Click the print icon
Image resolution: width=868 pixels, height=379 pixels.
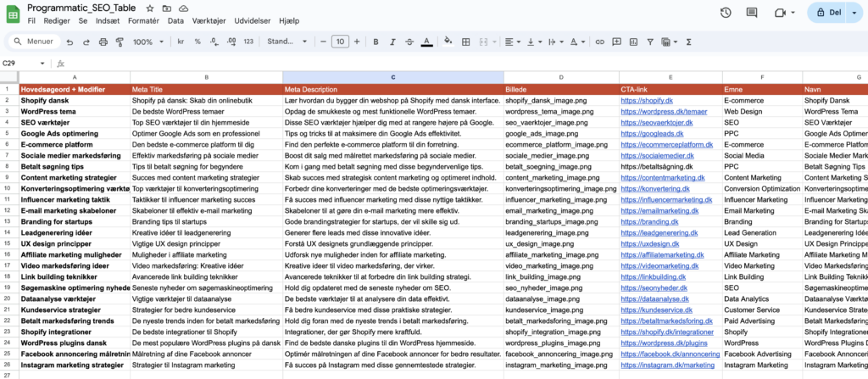pos(103,42)
